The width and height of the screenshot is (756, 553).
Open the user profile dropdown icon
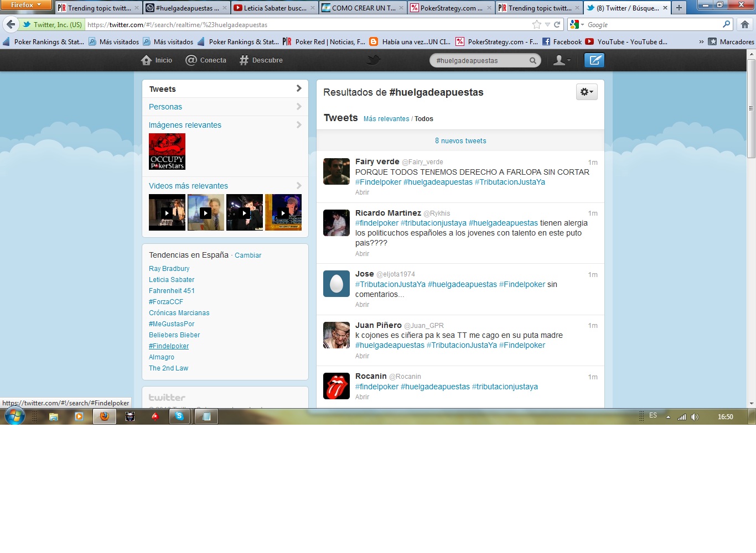(x=562, y=60)
